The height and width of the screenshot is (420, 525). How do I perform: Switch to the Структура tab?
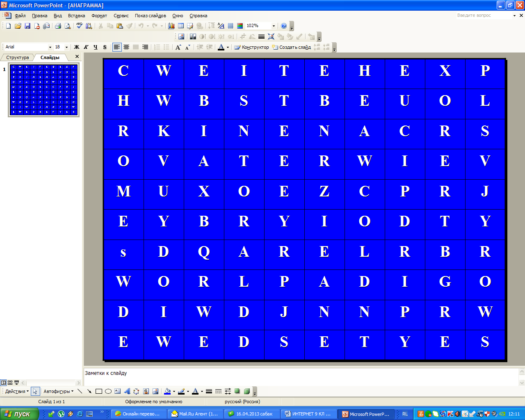pos(17,57)
